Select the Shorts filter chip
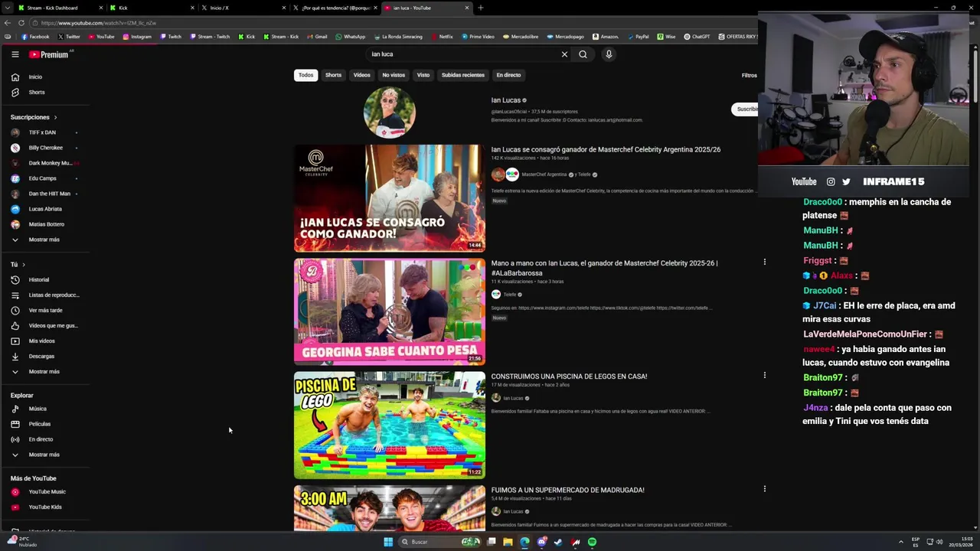 click(333, 75)
